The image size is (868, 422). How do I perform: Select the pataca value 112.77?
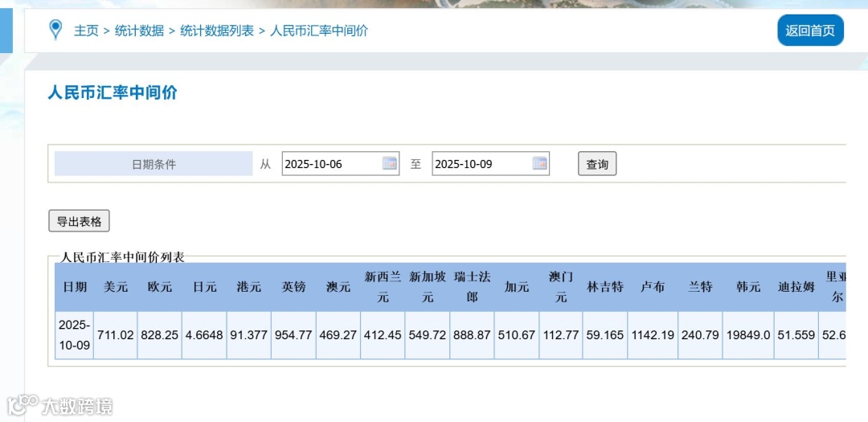click(x=561, y=335)
